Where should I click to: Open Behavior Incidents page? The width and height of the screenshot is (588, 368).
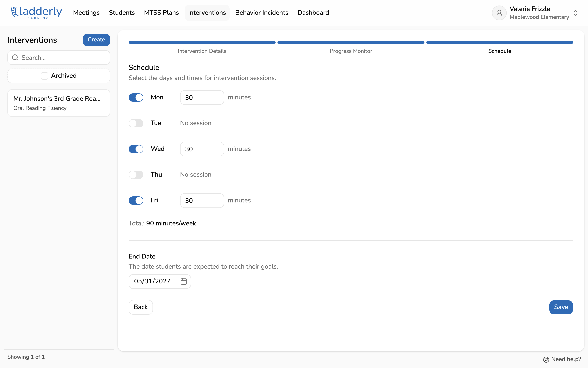tap(262, 13)
